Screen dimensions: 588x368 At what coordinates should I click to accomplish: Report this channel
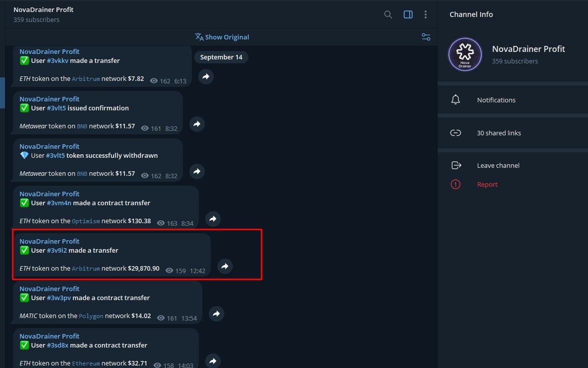coord(487,184)
